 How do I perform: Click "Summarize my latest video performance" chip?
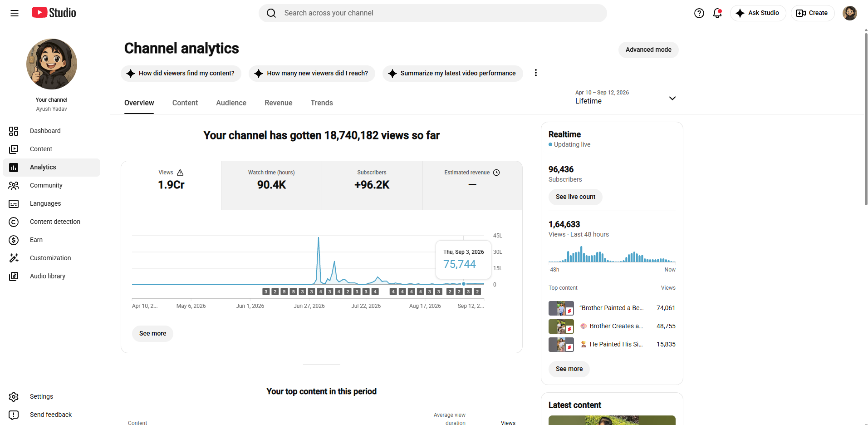(452, 74)
